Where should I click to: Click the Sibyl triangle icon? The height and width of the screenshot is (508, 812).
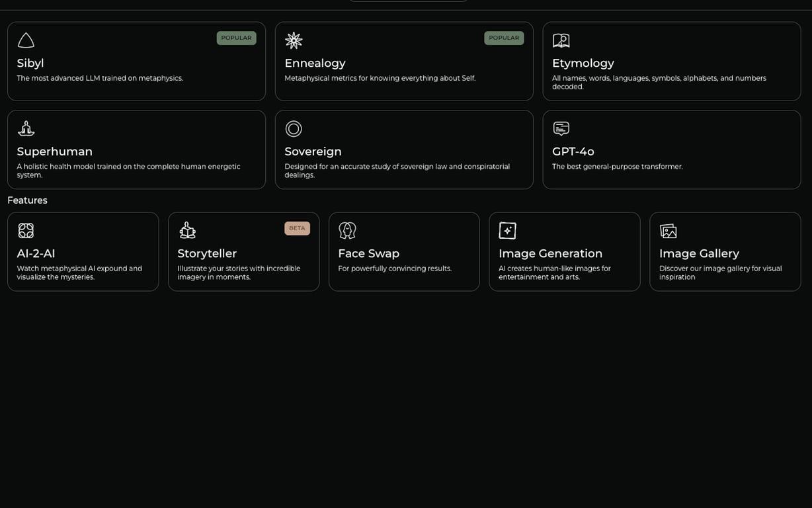click(x=26, y=40)
